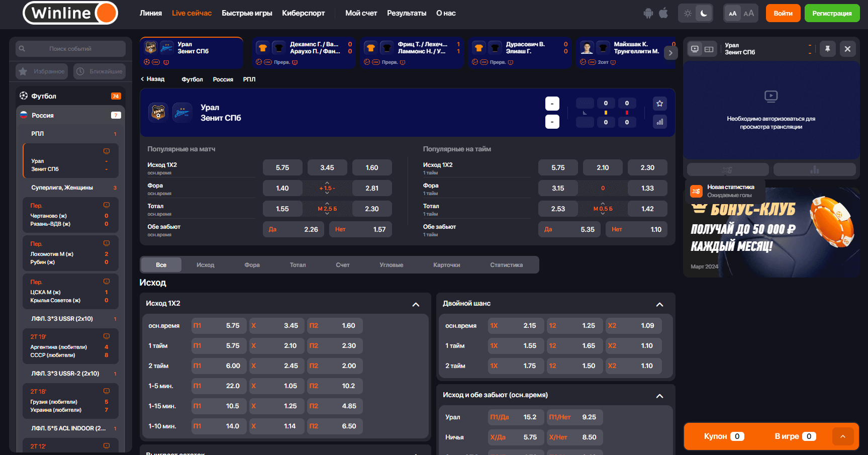Close the Урал Зенит video panel
Viewport: 868px width, 455px height.
[847, 49]
